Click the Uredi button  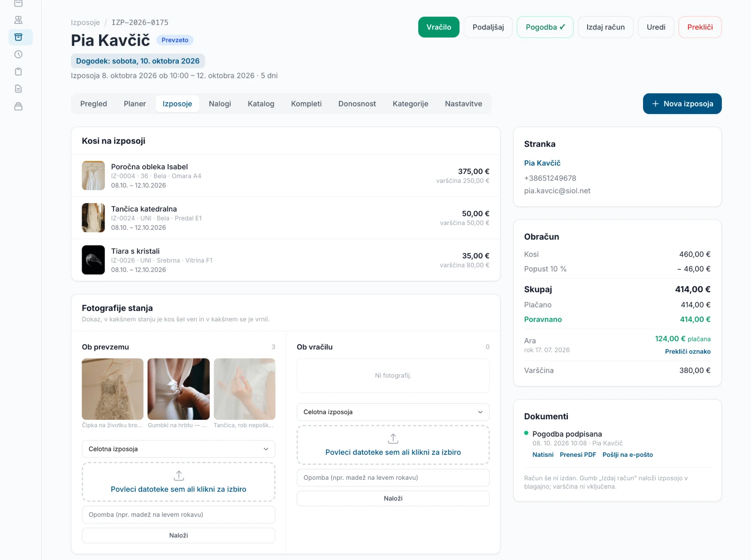pos(656,27)
